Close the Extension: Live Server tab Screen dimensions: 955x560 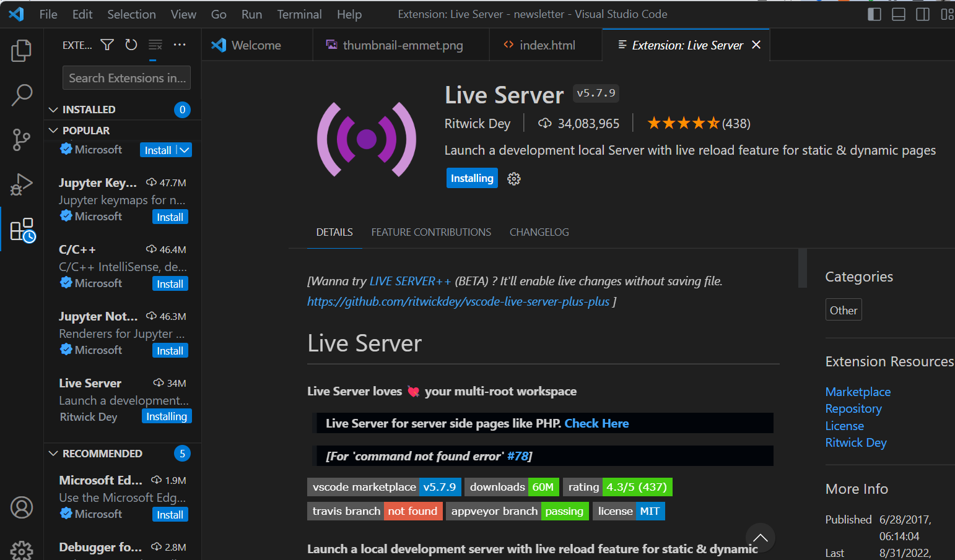tap(756, 45)
